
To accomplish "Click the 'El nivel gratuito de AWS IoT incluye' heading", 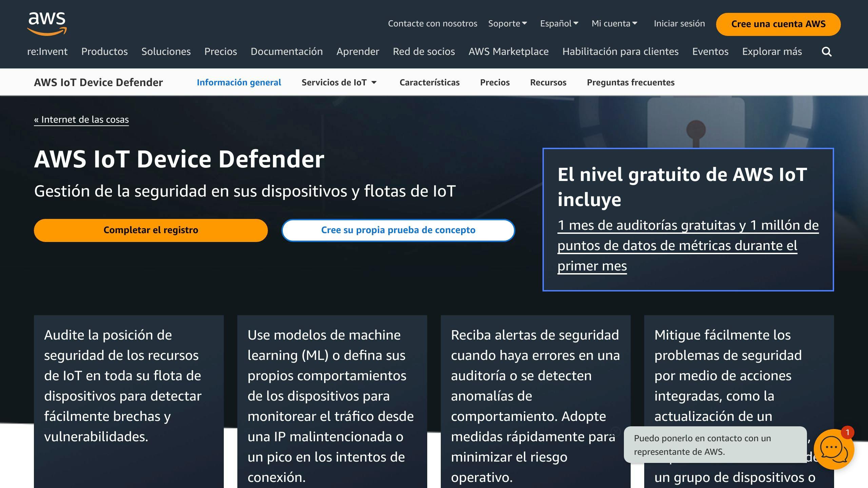I will [682, 187].
